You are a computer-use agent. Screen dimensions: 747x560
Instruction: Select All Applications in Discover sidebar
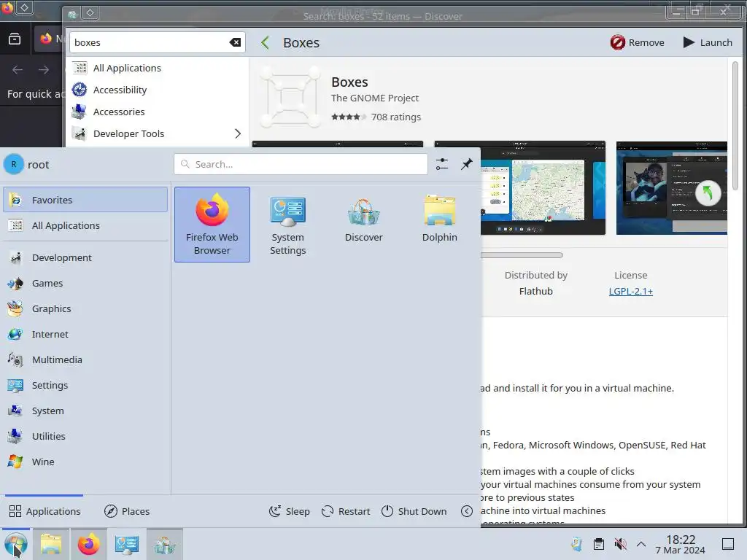tap(158, 68)
